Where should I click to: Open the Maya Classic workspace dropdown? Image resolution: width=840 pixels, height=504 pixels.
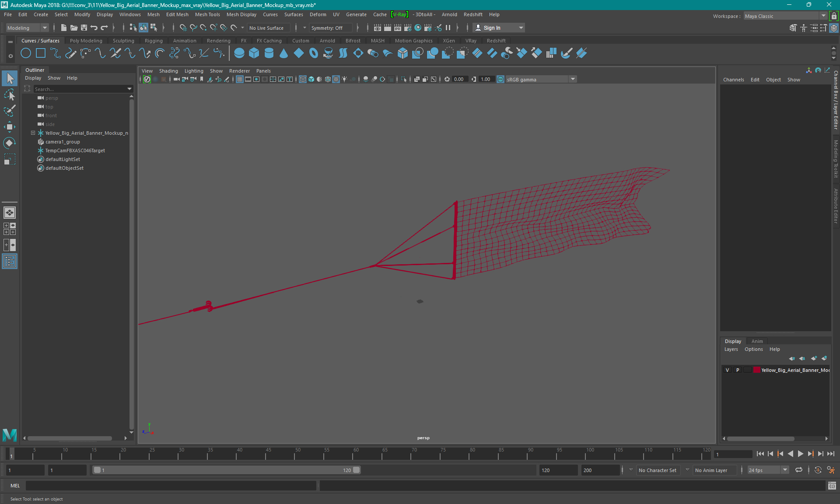[x=785, y=16]
